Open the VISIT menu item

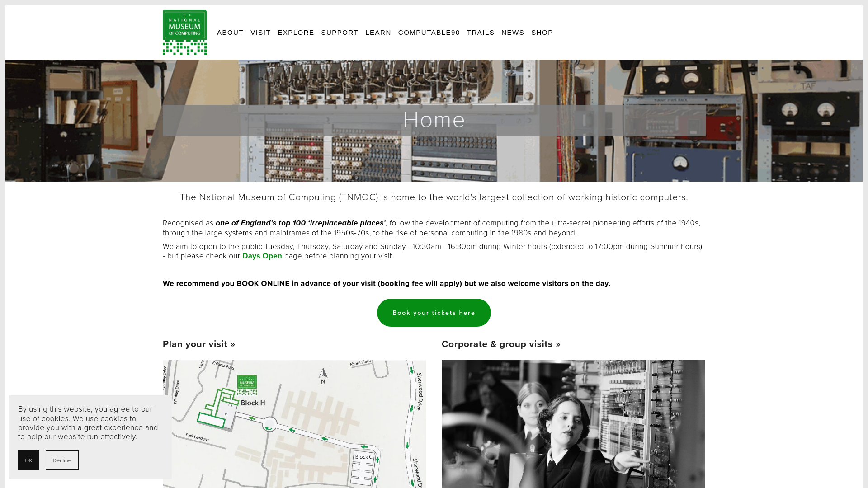click(260, 33)
